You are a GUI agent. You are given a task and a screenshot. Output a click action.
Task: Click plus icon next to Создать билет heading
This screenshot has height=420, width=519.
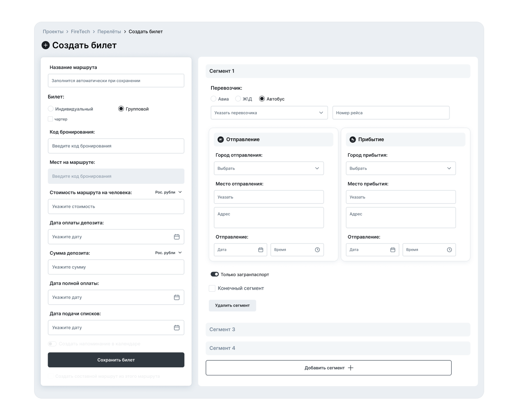(46, 45)
